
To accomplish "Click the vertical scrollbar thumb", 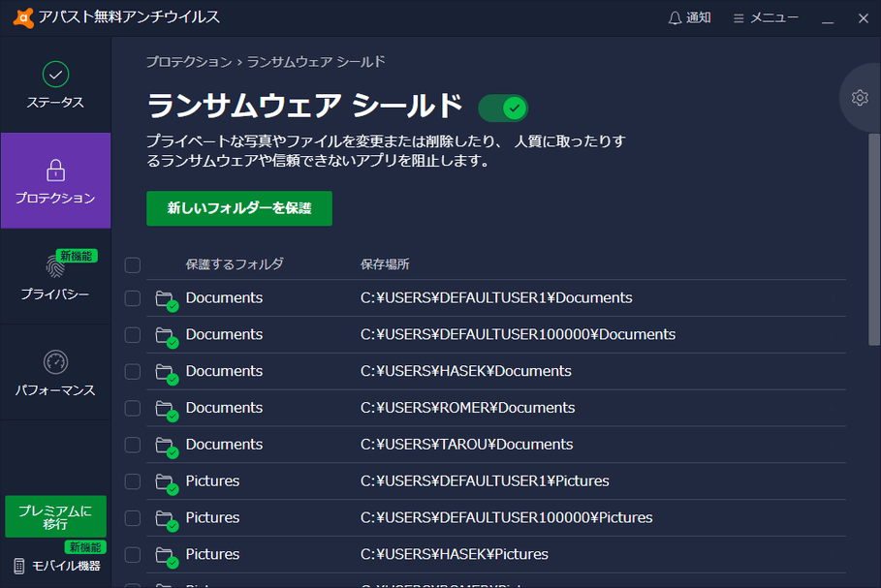I will pos(873,239).
